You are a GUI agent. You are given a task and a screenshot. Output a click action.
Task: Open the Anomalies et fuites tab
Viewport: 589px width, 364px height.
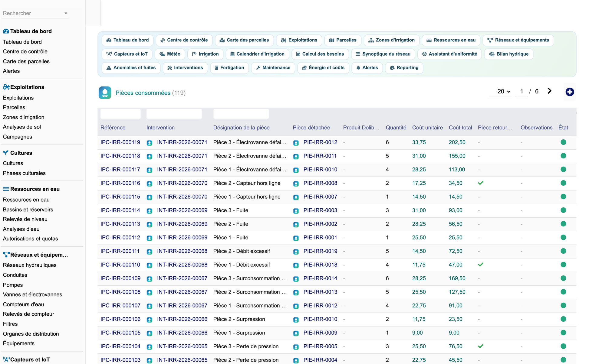131,68
